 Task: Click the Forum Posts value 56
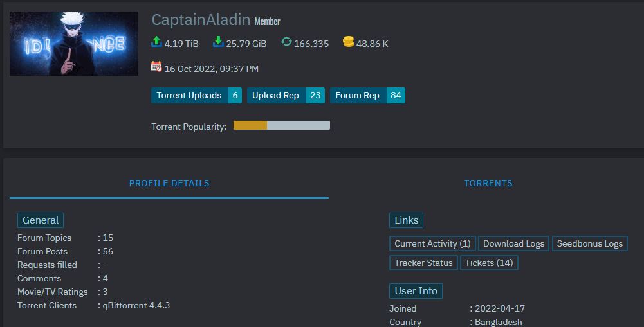(108, 251)
